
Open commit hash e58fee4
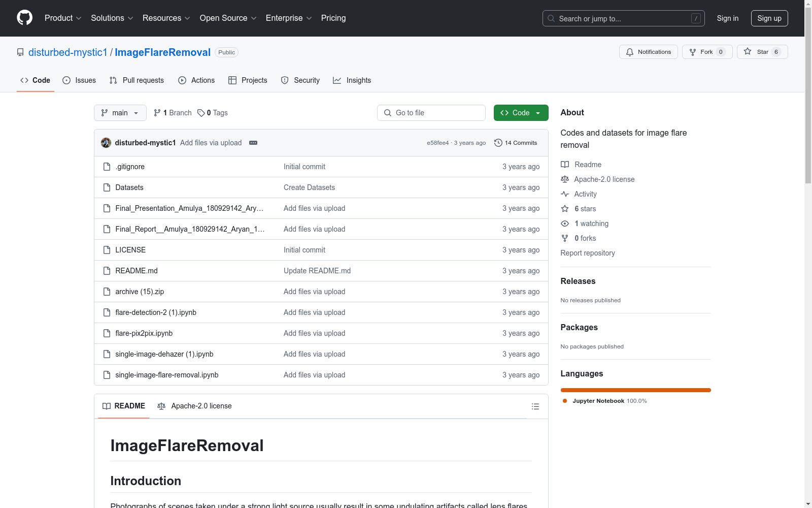tap(438, 143)
